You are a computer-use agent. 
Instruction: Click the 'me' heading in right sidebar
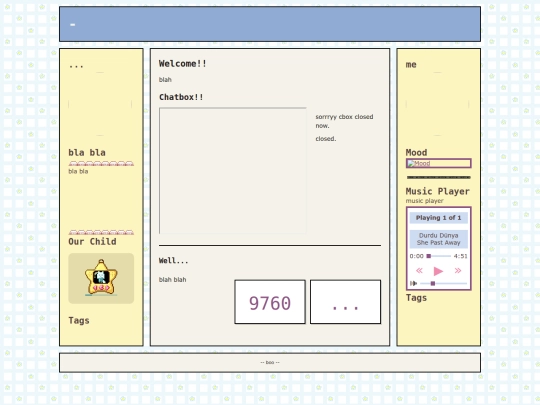tap(411, 64)
